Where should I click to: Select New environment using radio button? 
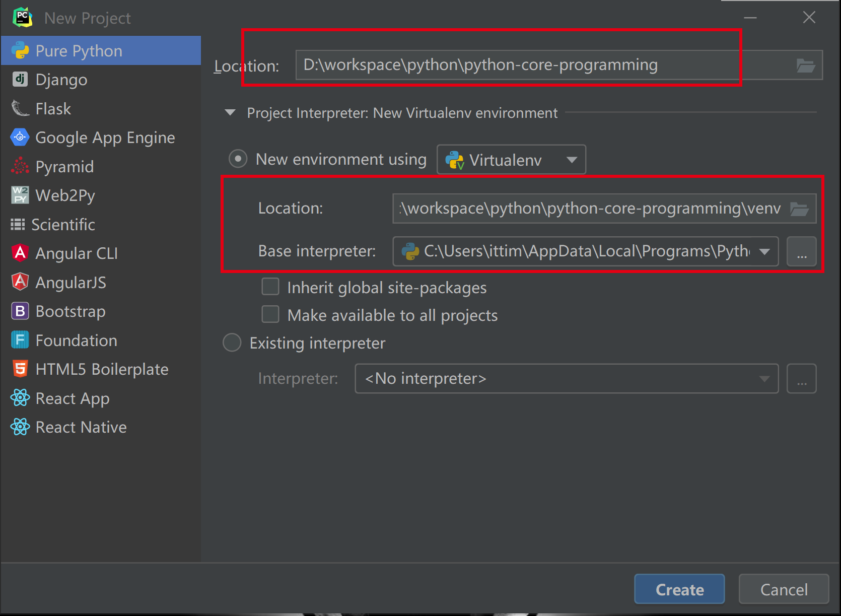238,159
